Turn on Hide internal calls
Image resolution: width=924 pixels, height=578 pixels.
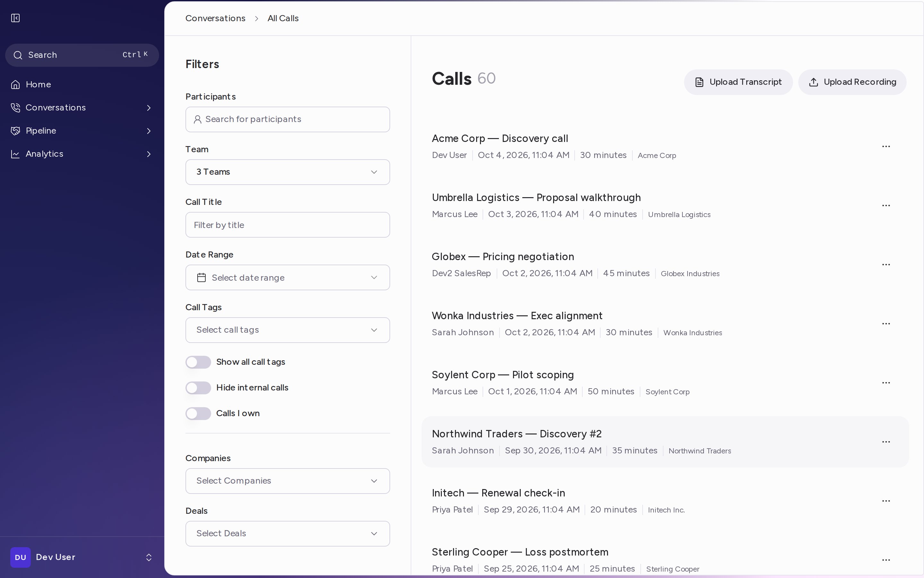point(198,388)
